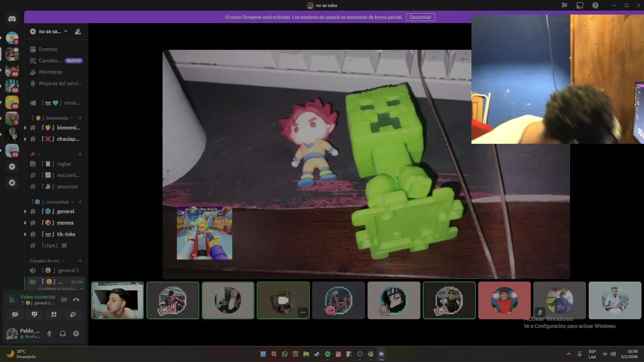Open Discord direct messages home icon

coord(12,19)
